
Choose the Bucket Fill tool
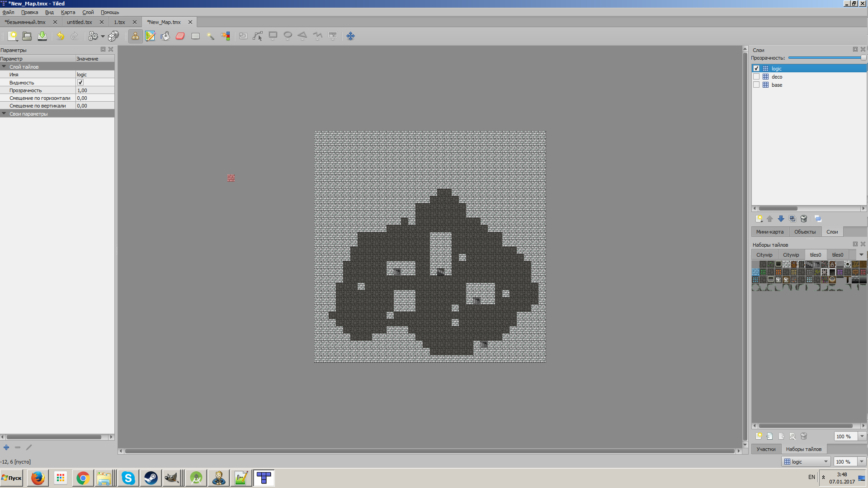pos(165,36)
